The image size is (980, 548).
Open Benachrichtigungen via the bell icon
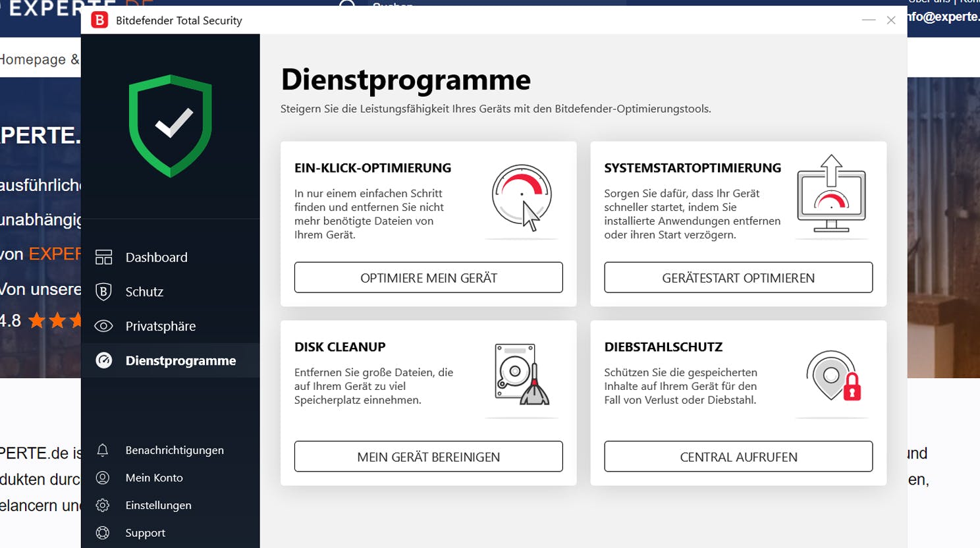(x=102, y=450)
